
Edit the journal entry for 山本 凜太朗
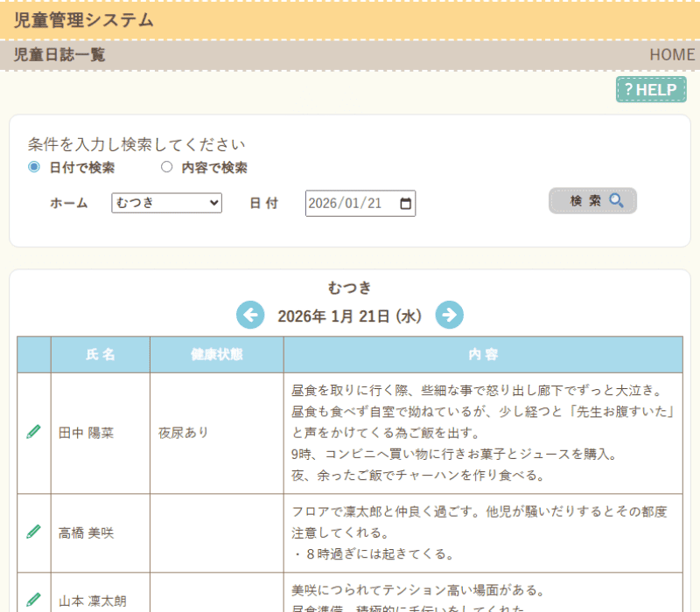pyautogui.click(x=33, y=600)
